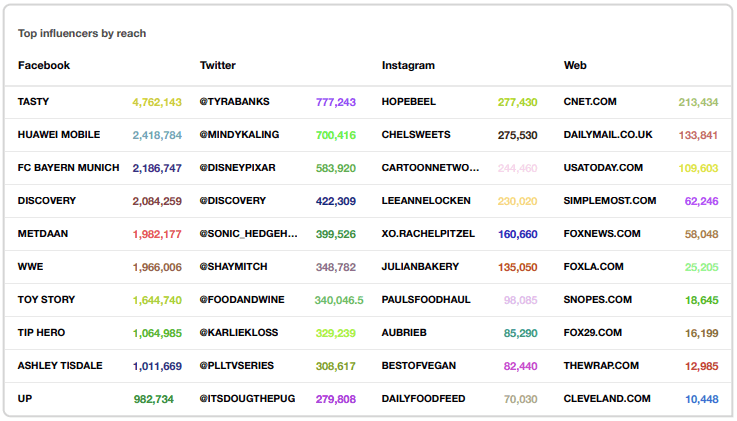Click Twitter reach value 340,046.5
Viewport: 737px width, 421px height.
[339, 300]
